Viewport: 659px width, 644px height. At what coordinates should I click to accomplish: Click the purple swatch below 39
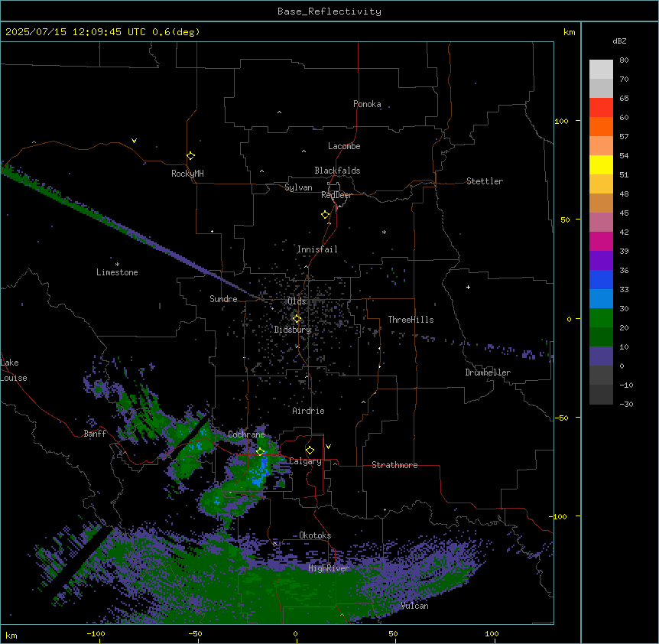coord(601,261)
